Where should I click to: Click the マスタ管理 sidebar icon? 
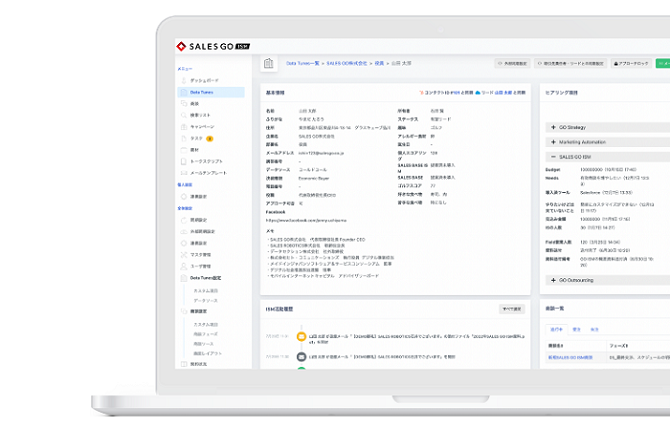click(x=184, y=254)
